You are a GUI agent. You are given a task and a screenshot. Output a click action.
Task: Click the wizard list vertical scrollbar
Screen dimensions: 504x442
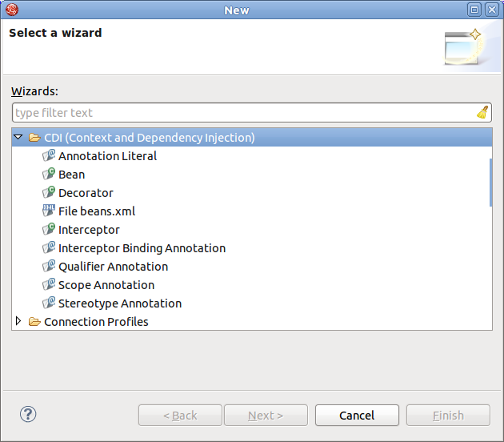490,183
